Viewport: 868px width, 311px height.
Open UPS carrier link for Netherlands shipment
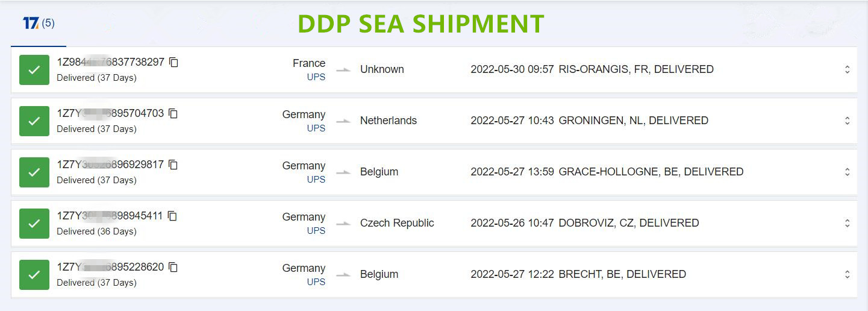coord(316,128)
